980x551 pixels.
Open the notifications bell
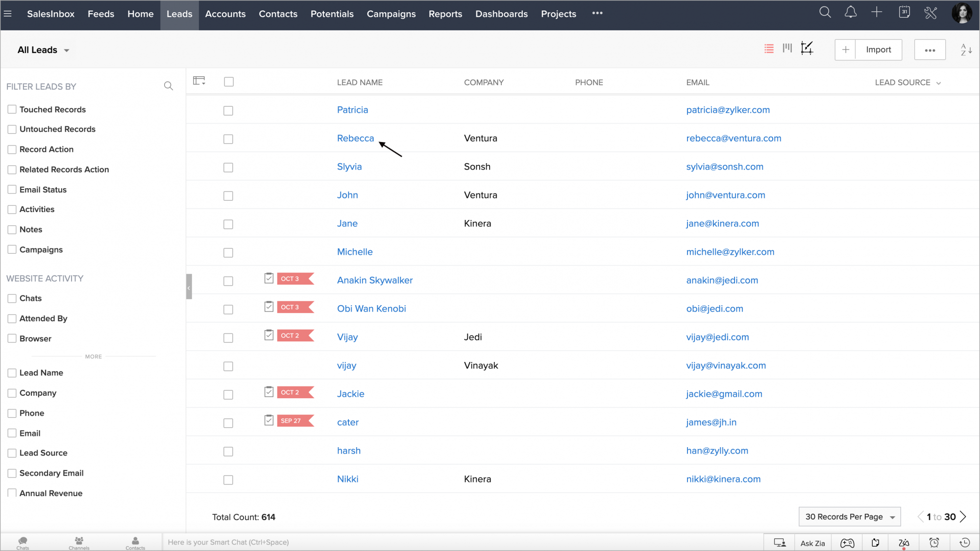point(851,13)
